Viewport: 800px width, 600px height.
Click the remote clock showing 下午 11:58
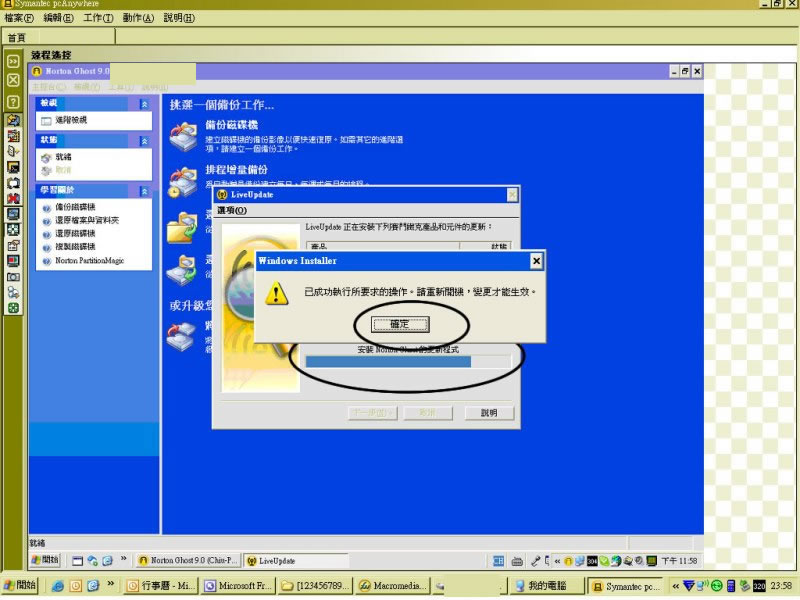(680, 561)
